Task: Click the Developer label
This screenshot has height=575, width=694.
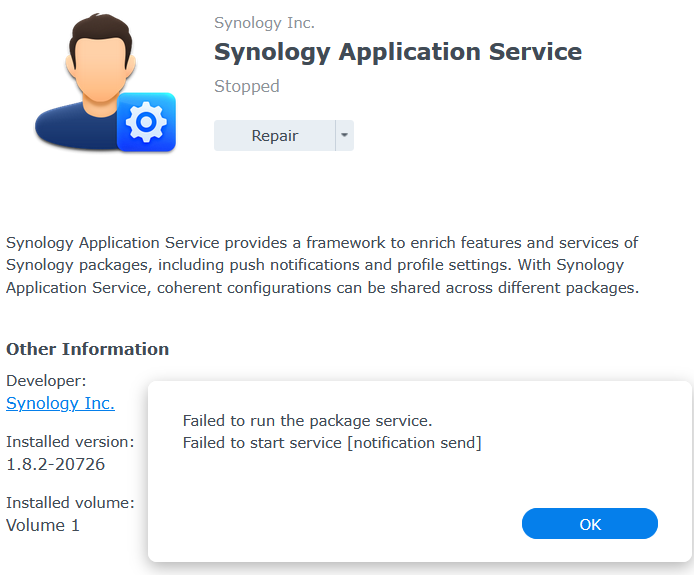Action: tap(46, 380)
